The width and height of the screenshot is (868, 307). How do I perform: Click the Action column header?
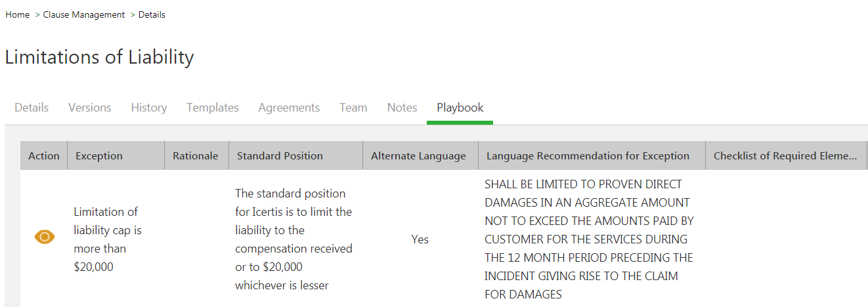pyautogui.click(x=44, y=156)
